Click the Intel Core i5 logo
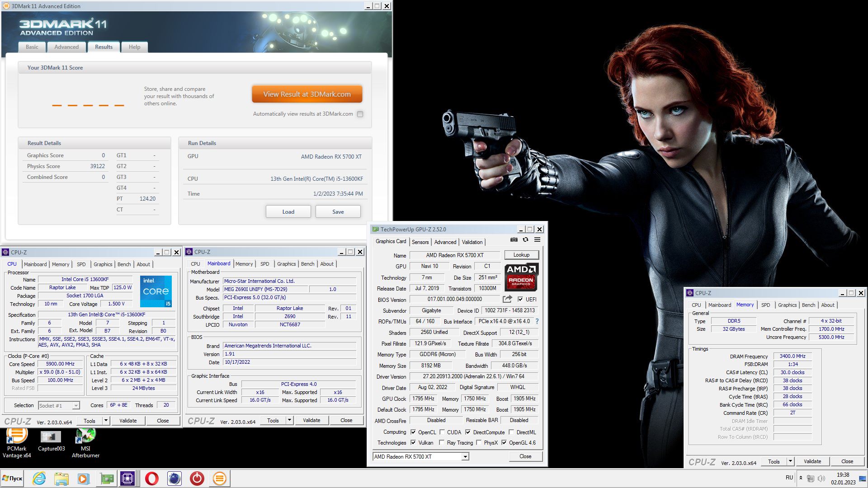This screenshot has height=488, width=868. [x=156, y=291]
